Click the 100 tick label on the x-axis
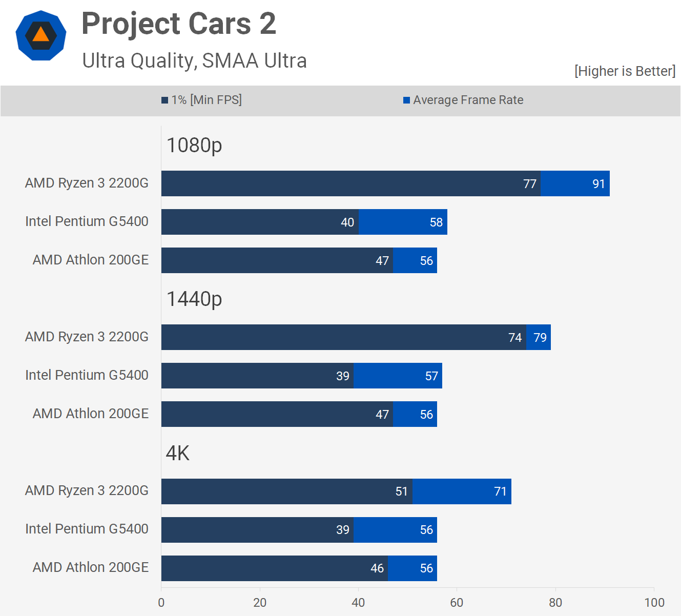The image size is (681, 616). 654,603
